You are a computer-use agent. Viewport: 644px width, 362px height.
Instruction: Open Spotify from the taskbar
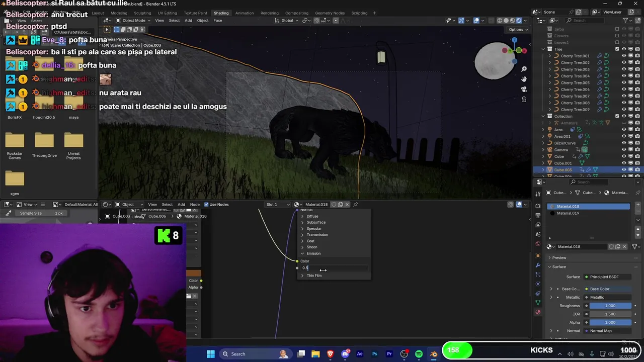pyautogui.click(x=419, y=354)
